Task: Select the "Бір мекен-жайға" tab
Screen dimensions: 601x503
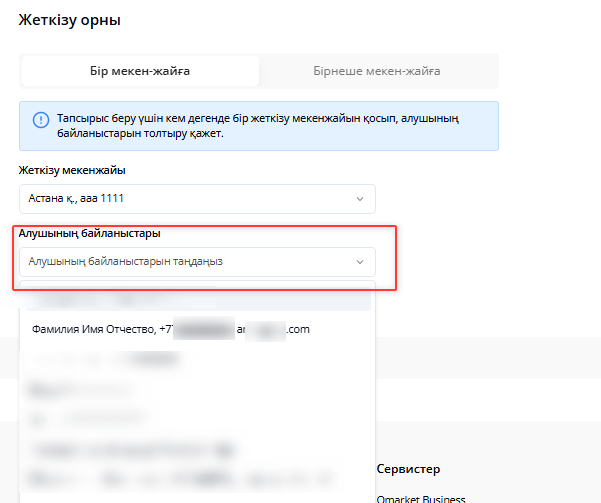Action: click(140, 71)
